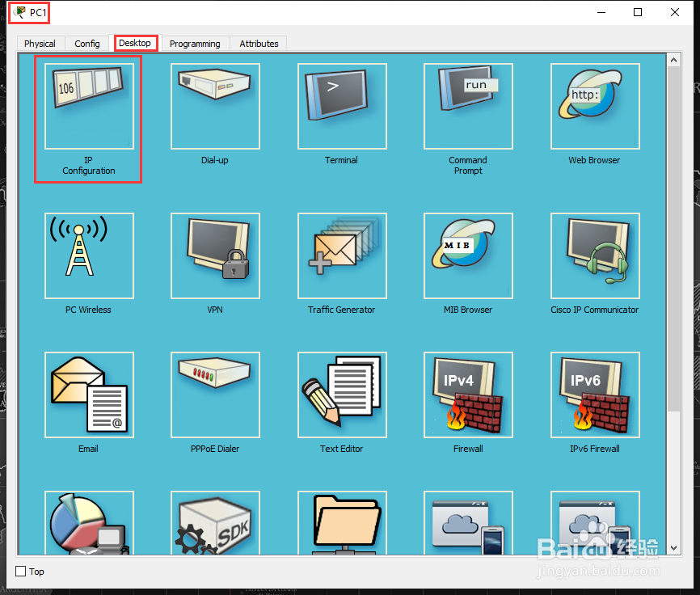
Task: Open the MIB Browser
Action: [x=468, y=255]
